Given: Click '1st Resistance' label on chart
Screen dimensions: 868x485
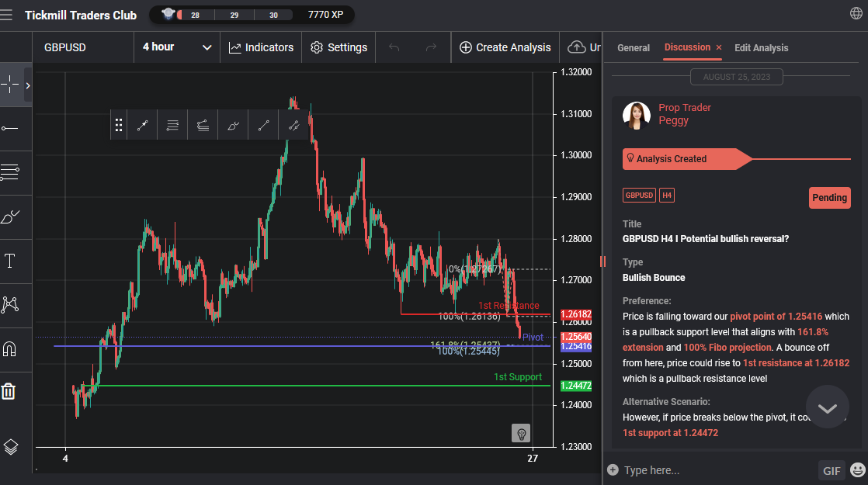Looking at the screenshot, I should (509, 305).
